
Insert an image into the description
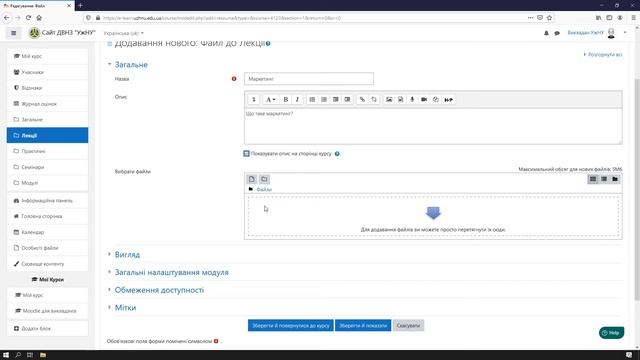(x=389, y=100)
